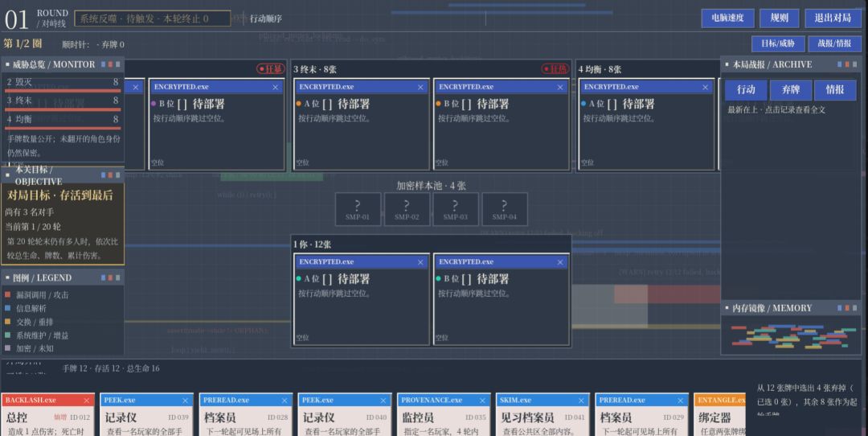Click green 系统维护 / 增益 legend swatch
The image size is (868, 436).
click(8, 335)
